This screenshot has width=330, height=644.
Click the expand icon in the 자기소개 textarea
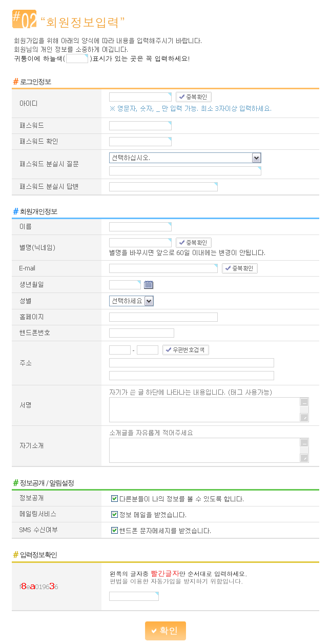point(304,458)
